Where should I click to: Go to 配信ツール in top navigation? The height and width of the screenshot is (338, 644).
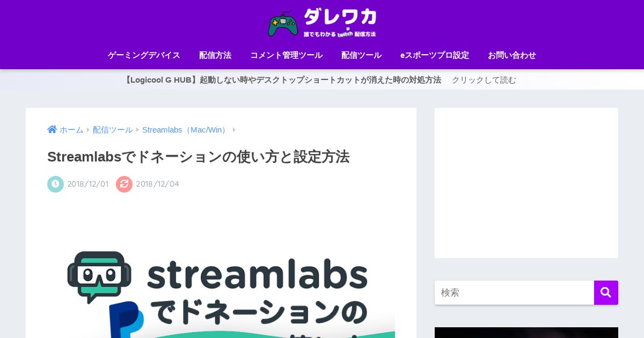point(361,55)
